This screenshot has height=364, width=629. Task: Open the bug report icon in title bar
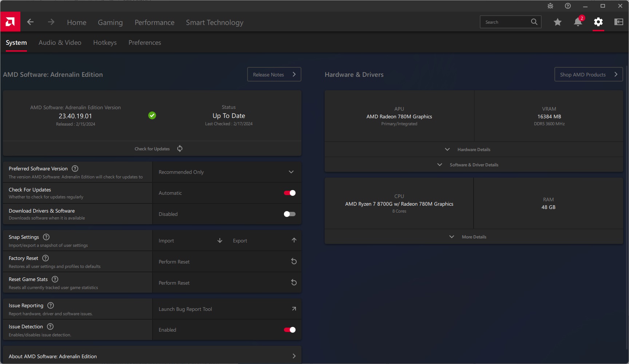point(550,6)
